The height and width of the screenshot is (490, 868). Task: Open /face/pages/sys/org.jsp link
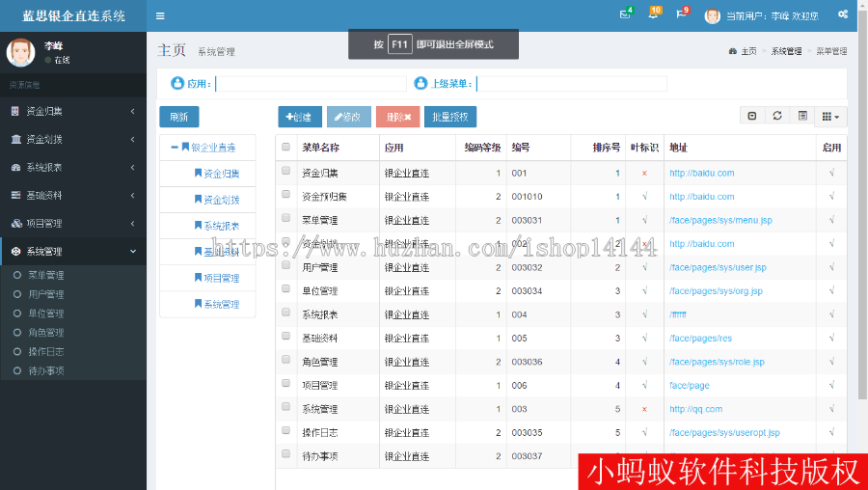pyautogui.click(x=716, y=291)
